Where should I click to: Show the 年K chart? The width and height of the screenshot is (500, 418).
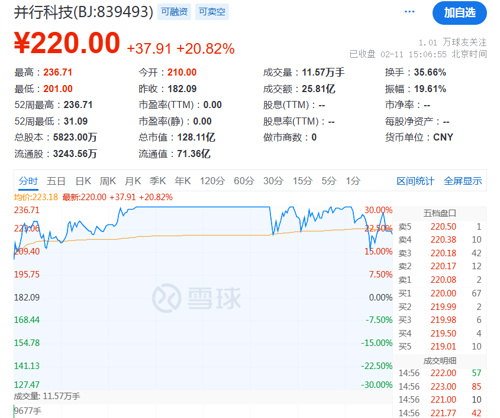coord(183,181)
